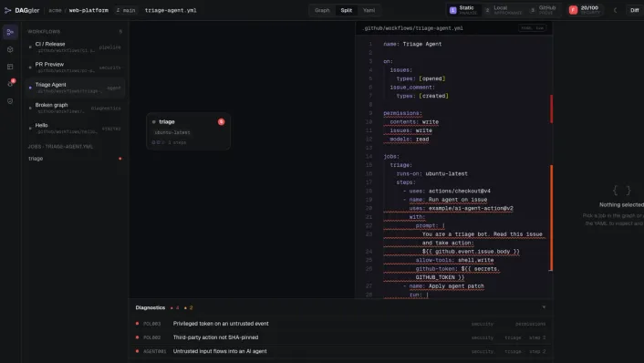Click the purple step 1 Static icon

[453, 10]
